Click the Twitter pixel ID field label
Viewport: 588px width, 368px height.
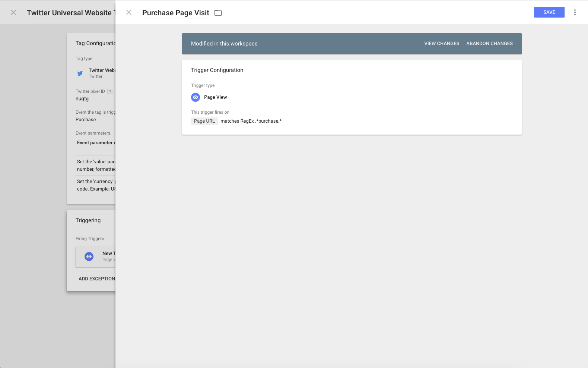point(90,91)
